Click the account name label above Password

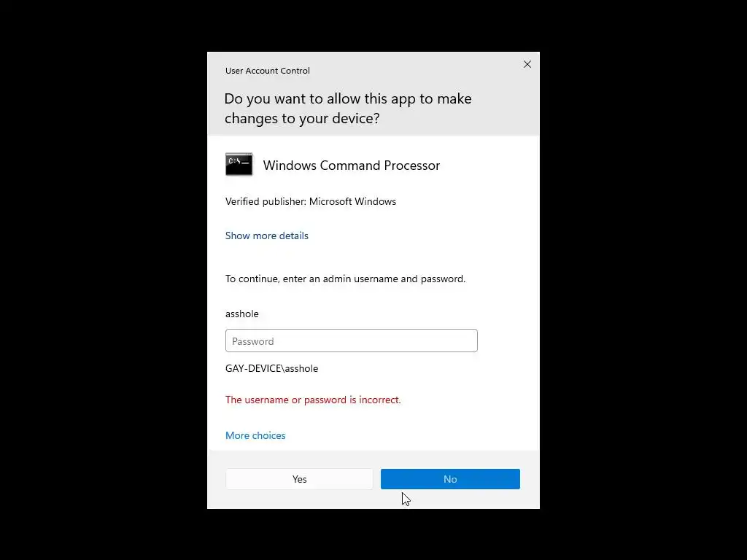242,314
